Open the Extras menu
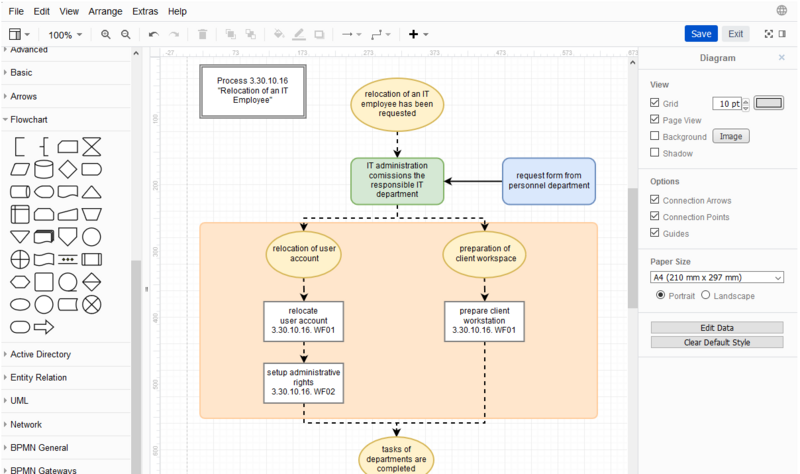 tap(144, 11)
